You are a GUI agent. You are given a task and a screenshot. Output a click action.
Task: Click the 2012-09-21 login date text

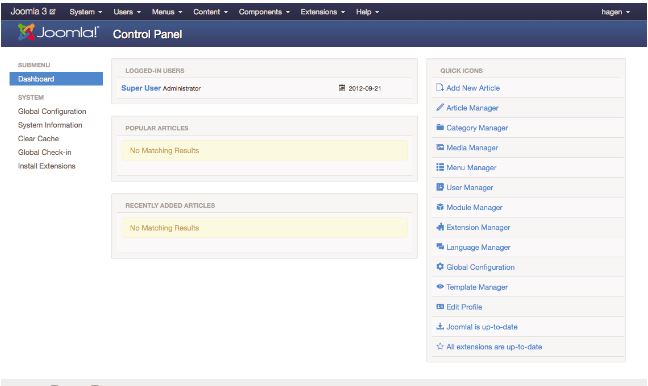(365, 88)
